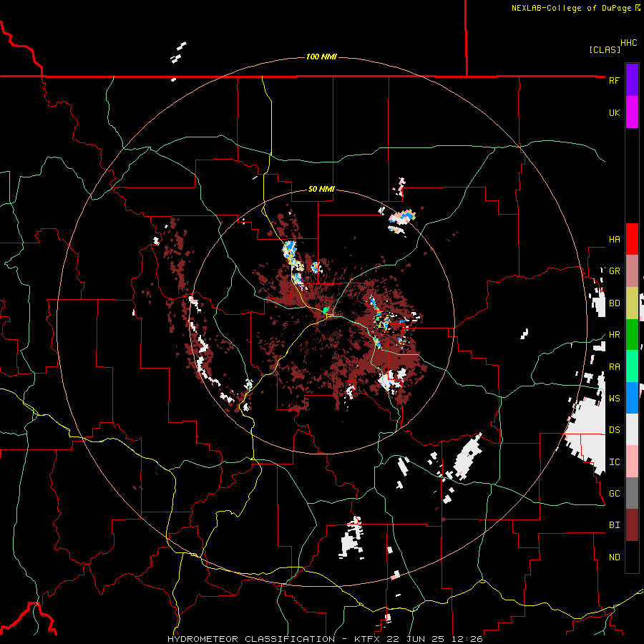Screen dimensions: 644x644
Task: Click the HA red legend color swatch
Action: (x=632, y=239)
